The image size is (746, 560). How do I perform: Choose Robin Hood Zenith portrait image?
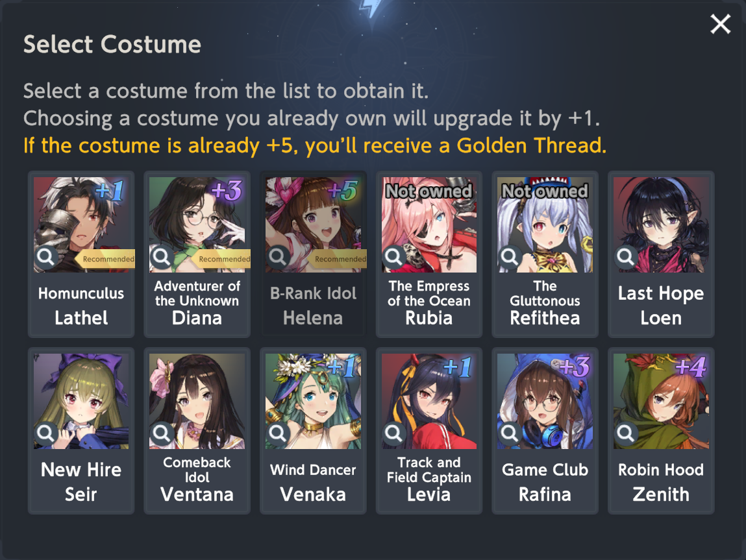pos(661,401)
